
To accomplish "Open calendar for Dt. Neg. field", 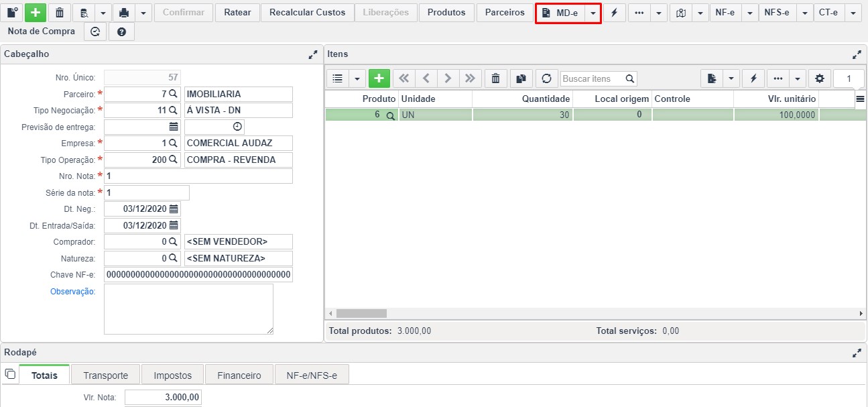I will (174, 209).
